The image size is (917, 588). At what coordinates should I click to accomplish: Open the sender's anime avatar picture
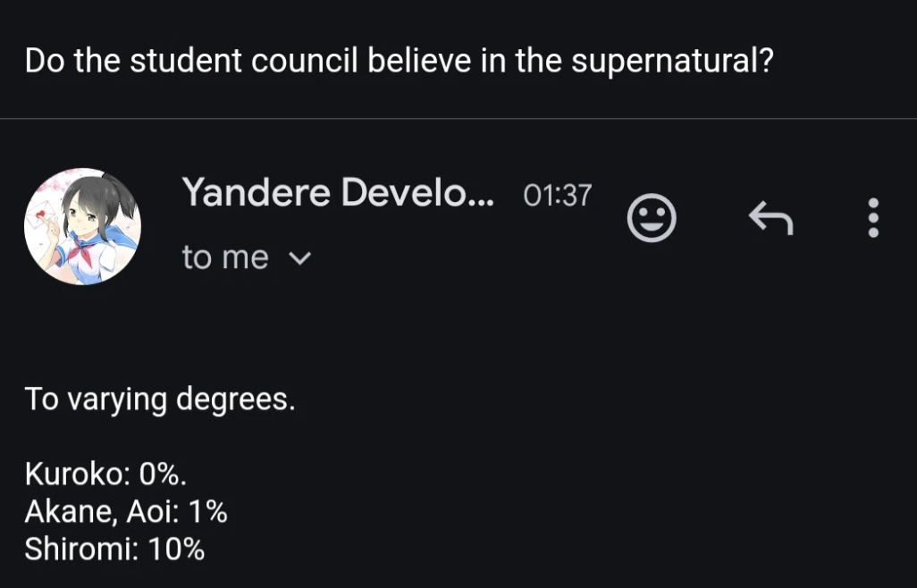82,226
